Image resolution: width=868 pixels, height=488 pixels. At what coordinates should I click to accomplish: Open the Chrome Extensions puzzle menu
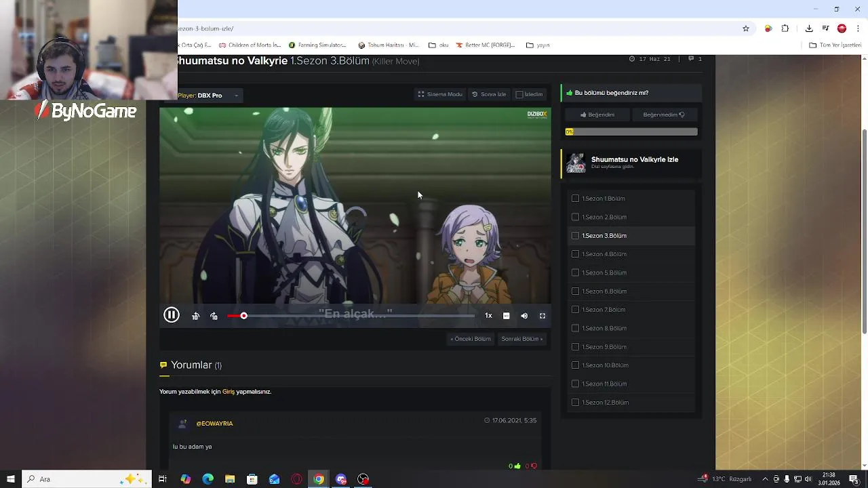point(785,28)
